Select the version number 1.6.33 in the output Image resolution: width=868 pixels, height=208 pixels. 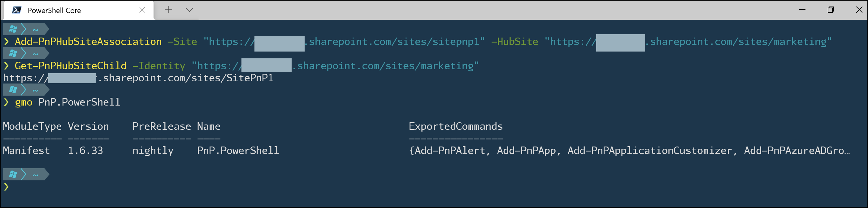pos(85,150)
